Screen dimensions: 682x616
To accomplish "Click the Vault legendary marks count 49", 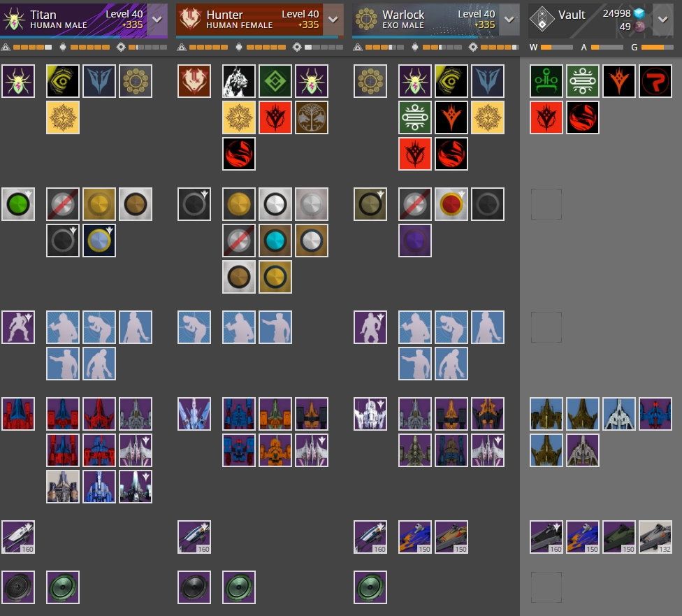I will (x=625, y=27).
